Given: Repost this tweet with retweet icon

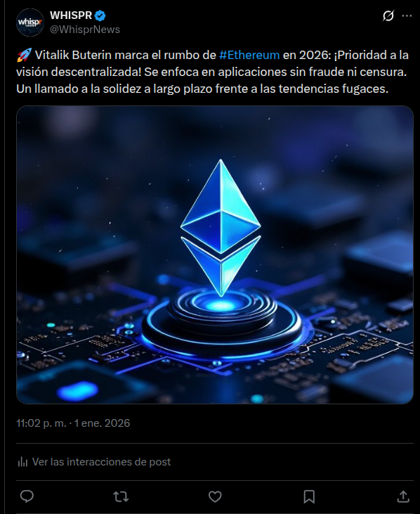Looking at the screenshot, I should pos(121,496).
